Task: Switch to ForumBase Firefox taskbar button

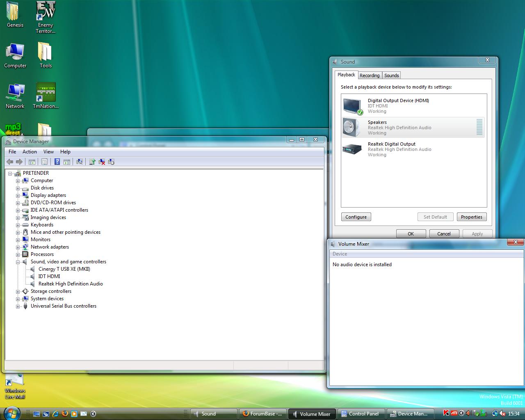Action: pos(263,414)
